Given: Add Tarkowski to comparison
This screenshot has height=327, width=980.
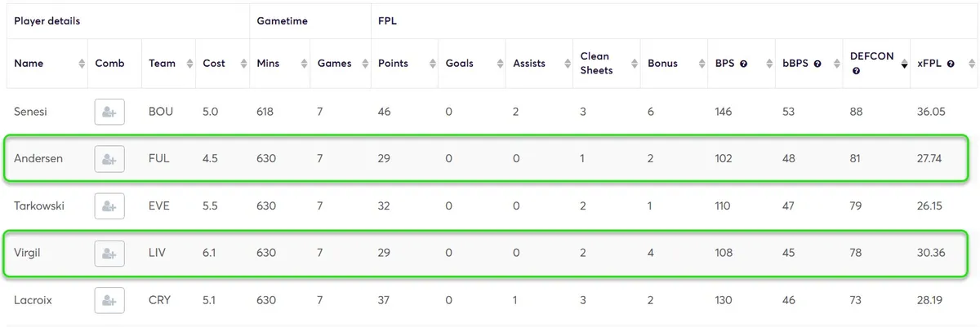Looking at the screenshot, I should (109, 206).
